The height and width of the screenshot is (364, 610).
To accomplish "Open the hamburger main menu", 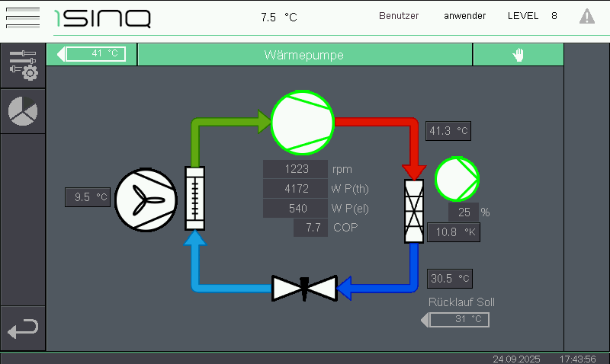I will pos(22,17).
